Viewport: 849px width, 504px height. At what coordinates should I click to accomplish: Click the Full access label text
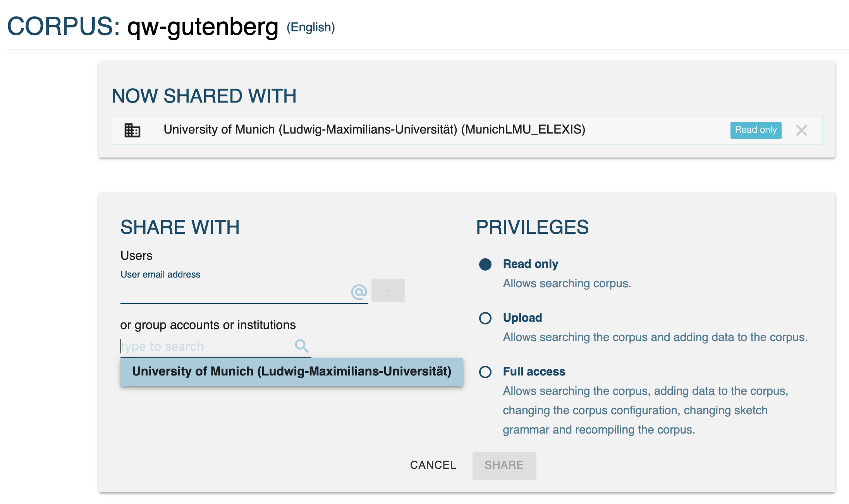pos(534,372)
